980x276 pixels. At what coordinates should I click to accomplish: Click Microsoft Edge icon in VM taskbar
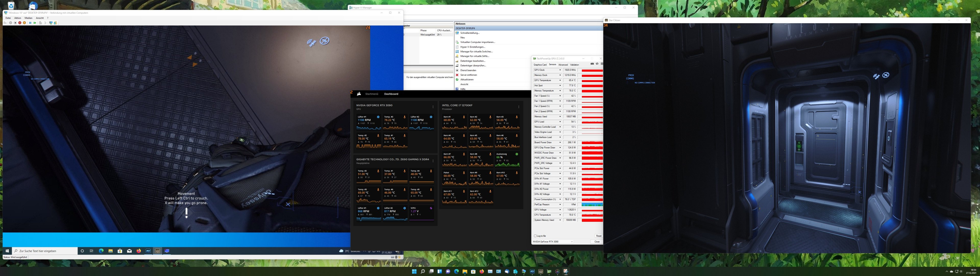[101, 251]
